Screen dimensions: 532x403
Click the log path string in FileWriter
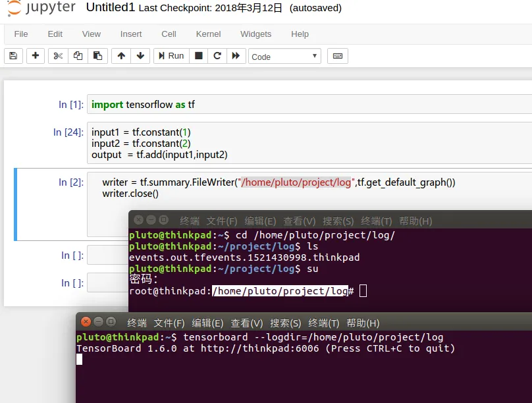click(x=296, y=182)
